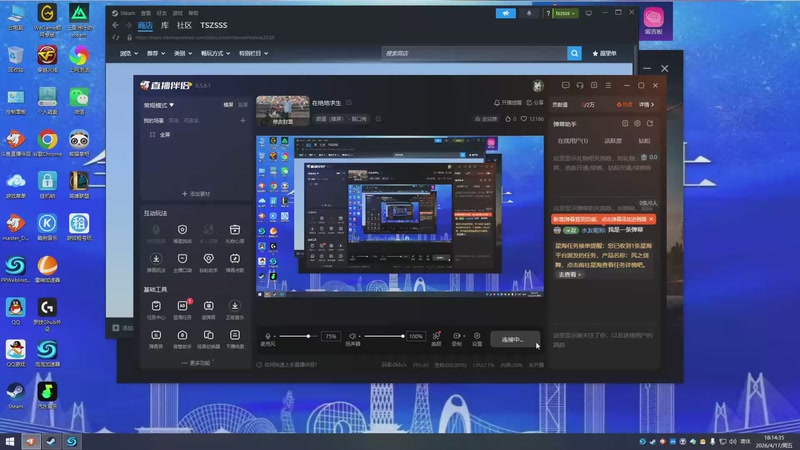Open the hamburger menu in companion title bar
Viewport: 800px width, 450px height.
[x=608, y=86]
